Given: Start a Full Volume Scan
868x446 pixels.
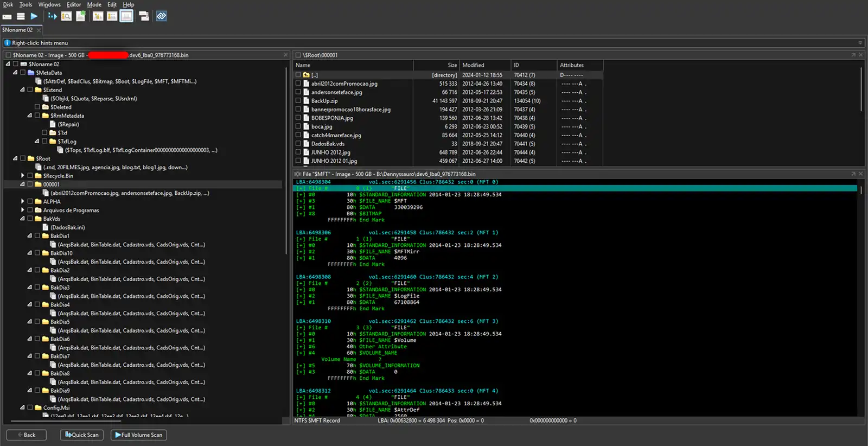Looking at the screenshot, I should (138, 435).
